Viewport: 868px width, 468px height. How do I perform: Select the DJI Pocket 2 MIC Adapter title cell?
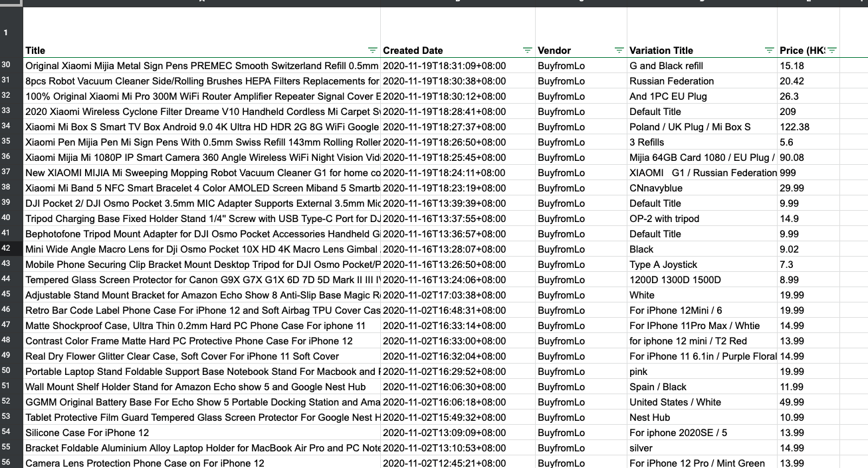tap(202, 203)
